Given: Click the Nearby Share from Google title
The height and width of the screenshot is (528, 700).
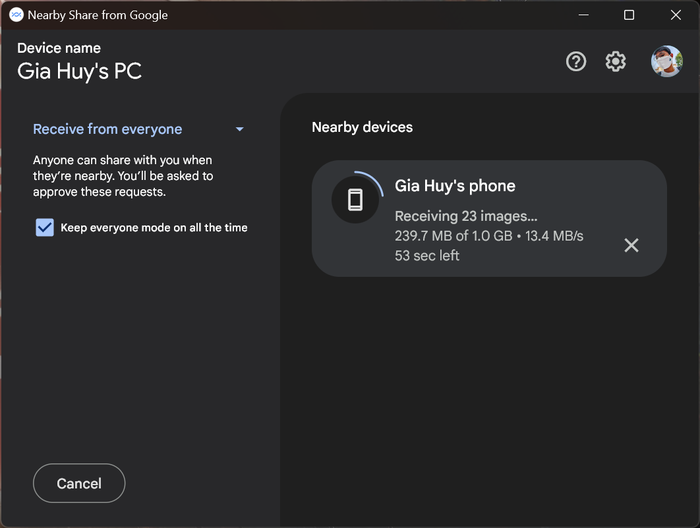Looking at the screenshot, I should click(x=98, y=15).
